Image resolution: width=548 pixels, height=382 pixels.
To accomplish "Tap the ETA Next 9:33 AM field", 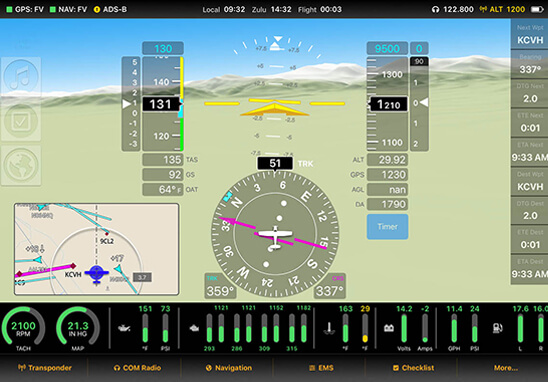I will [530, 152].
